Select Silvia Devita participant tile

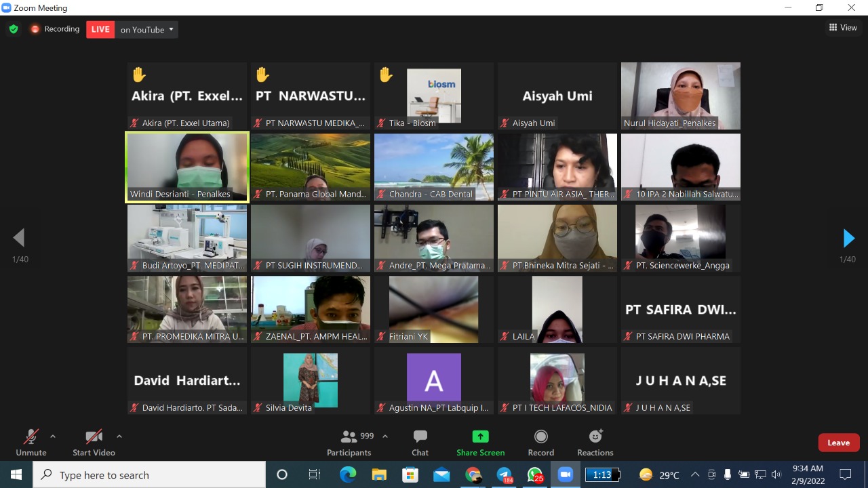click(x=311, y=380)
